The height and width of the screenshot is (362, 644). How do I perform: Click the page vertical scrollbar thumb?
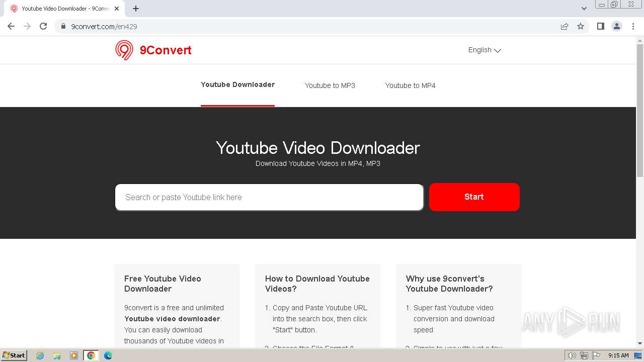tap(640, 111)
